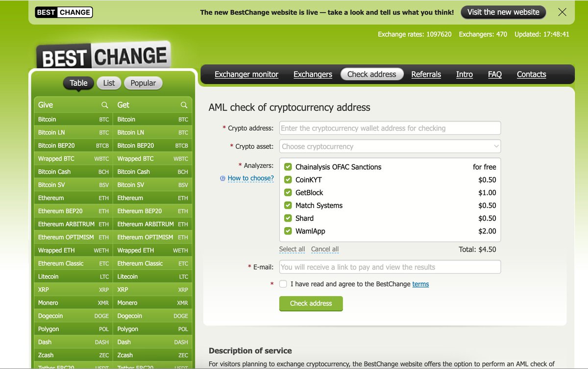The width and height of the screenshot is (588, 369).
Task: Select Ethereum BEP20 in Get column
Action: pyautogui.click(x=152, y=211)
